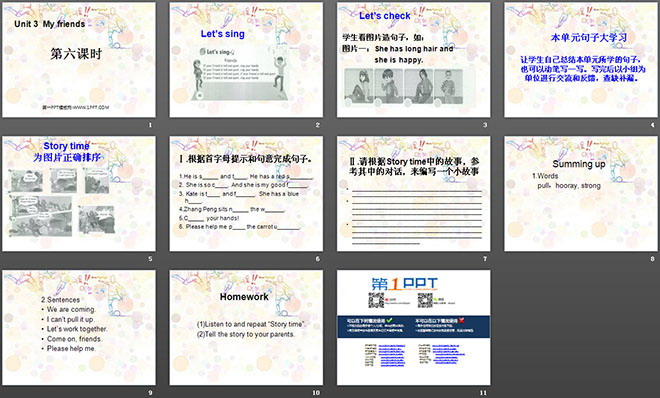Select the Sentences slide number 9
Screen dimensions: 660x398
tap(79, 328)
